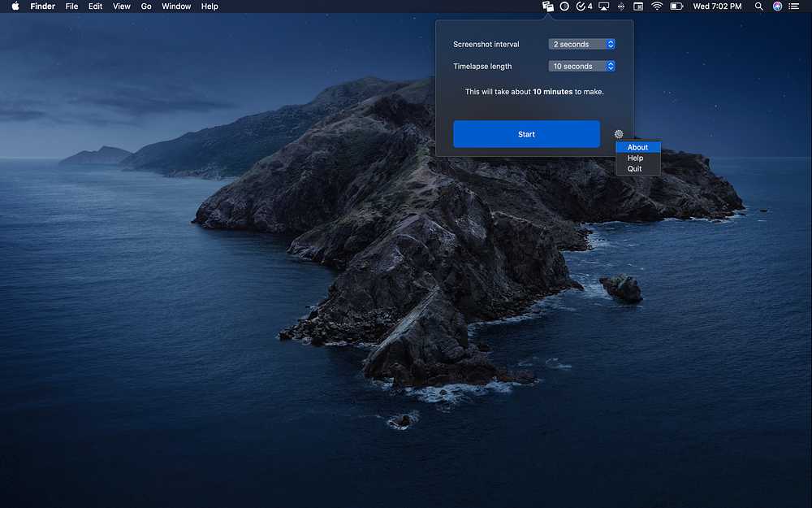Open the Wi-Fi status menu
The width and height of the screenshot is (812, 508).
tap(656, 7)
